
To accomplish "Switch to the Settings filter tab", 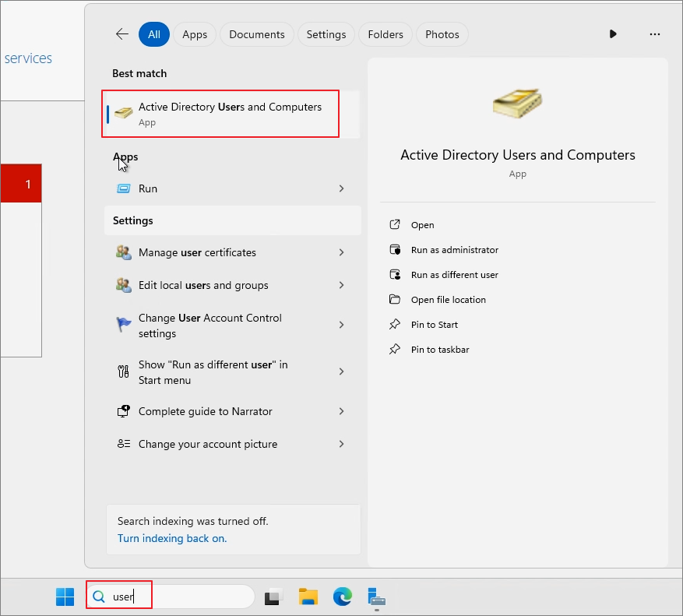I will (326, 34).
